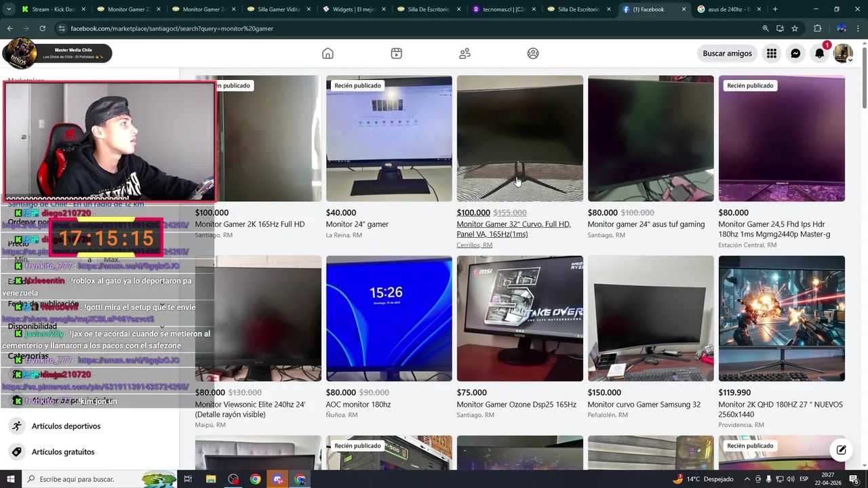
Task: Open the tab search dropdown arrow
Action: click(x=9, y=9)
